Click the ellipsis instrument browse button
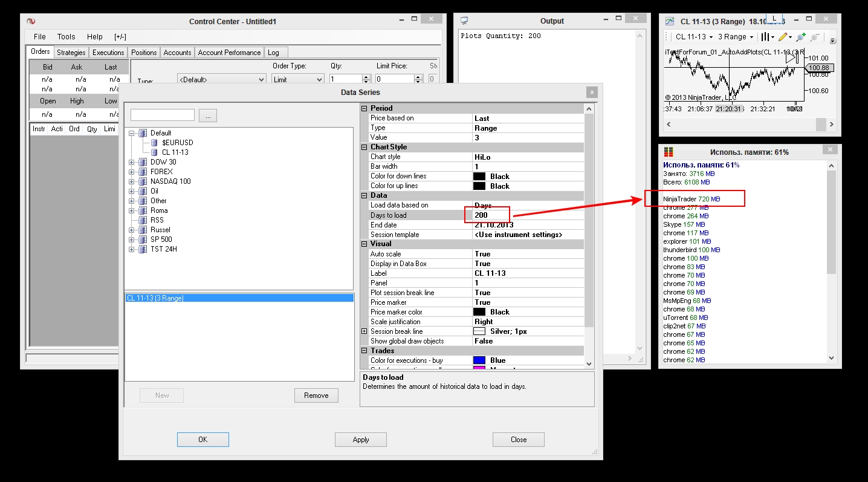Screen dimensions: 868x482 pyautogui.click(x=207, y=116)
